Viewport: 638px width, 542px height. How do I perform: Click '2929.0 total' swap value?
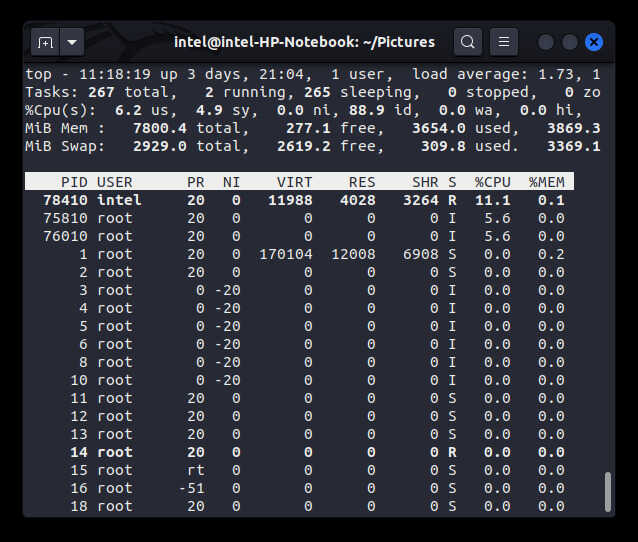pyautogui.click(x=191, y=146)
